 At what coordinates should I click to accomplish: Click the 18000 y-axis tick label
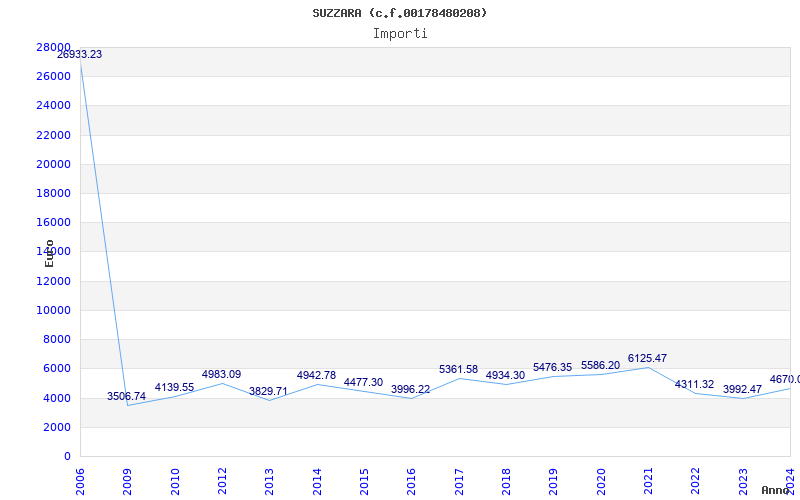pyautogui.click(x=54, y=193)
